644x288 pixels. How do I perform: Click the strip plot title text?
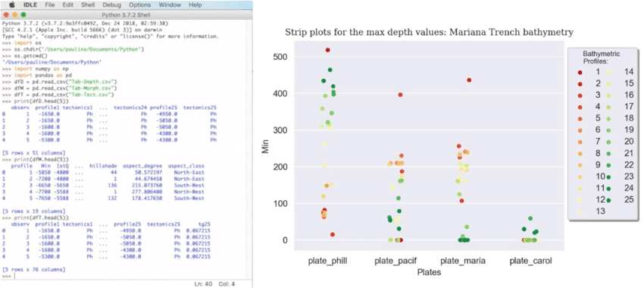429,32
